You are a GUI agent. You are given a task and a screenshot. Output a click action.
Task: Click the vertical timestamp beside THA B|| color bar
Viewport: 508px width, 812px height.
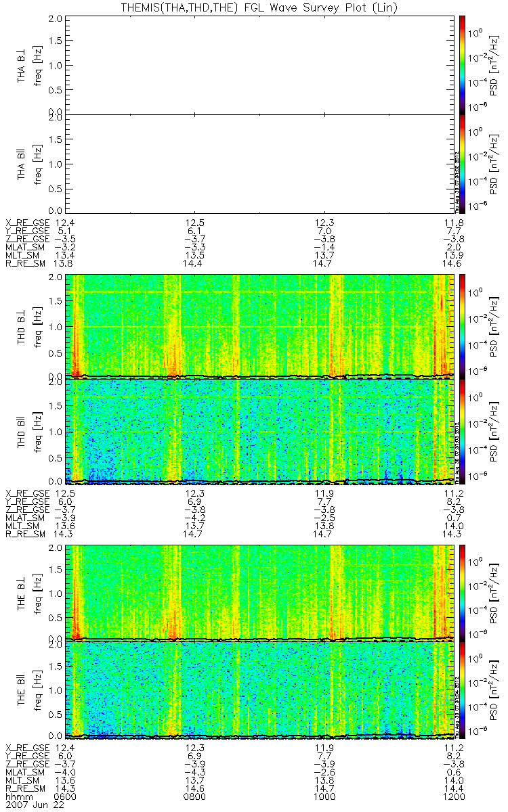(456, 181)
